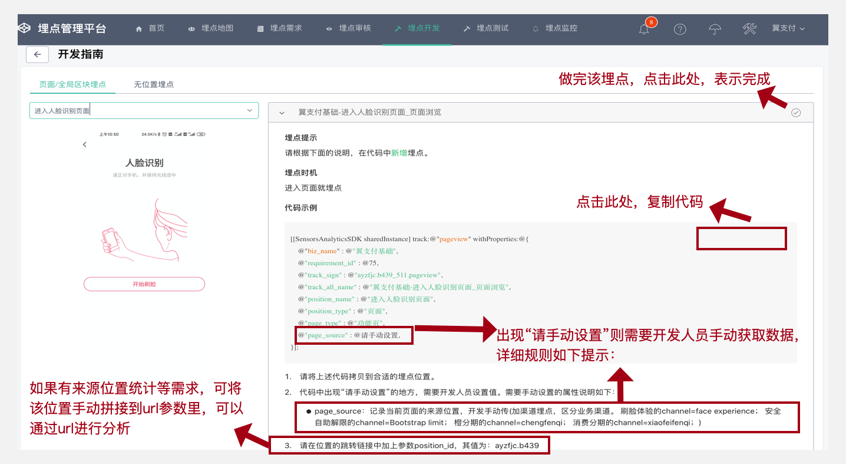This screenshot has width=846, height=464.
Task: Open the notification bell icon
Action: point(644,29)
